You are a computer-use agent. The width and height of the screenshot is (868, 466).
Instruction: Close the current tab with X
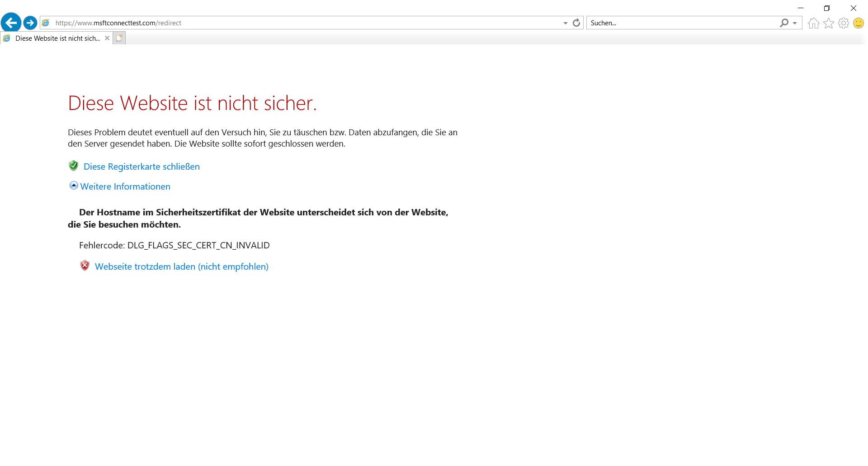click(107, 38)
